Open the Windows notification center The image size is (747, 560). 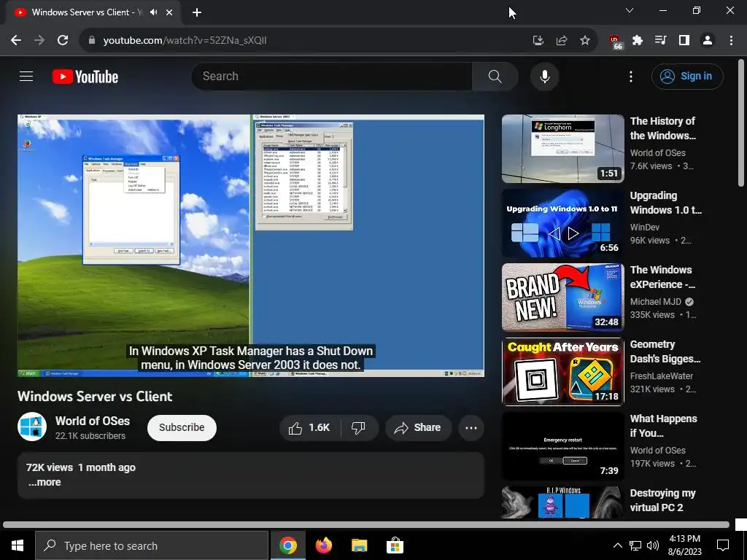click(723, 545)
